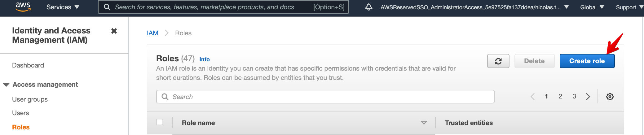Open the notifications bell

pos(368,7)
